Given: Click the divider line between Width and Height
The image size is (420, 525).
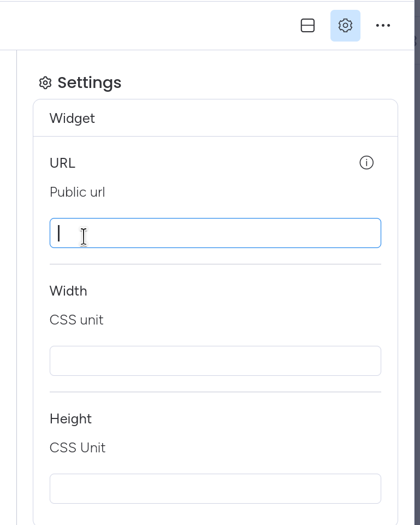Looking at the screenshot, I should coord(215,392).
